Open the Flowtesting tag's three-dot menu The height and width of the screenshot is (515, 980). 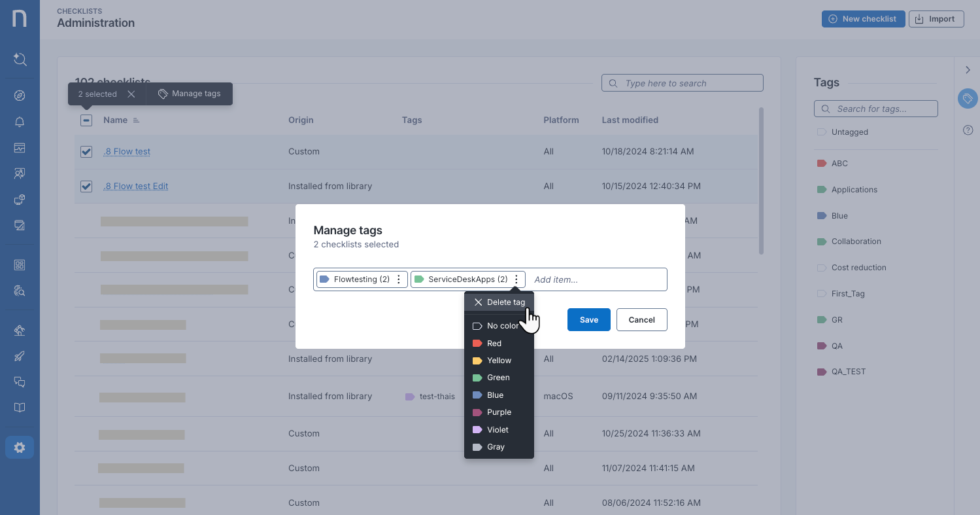[x=399, y=279]
